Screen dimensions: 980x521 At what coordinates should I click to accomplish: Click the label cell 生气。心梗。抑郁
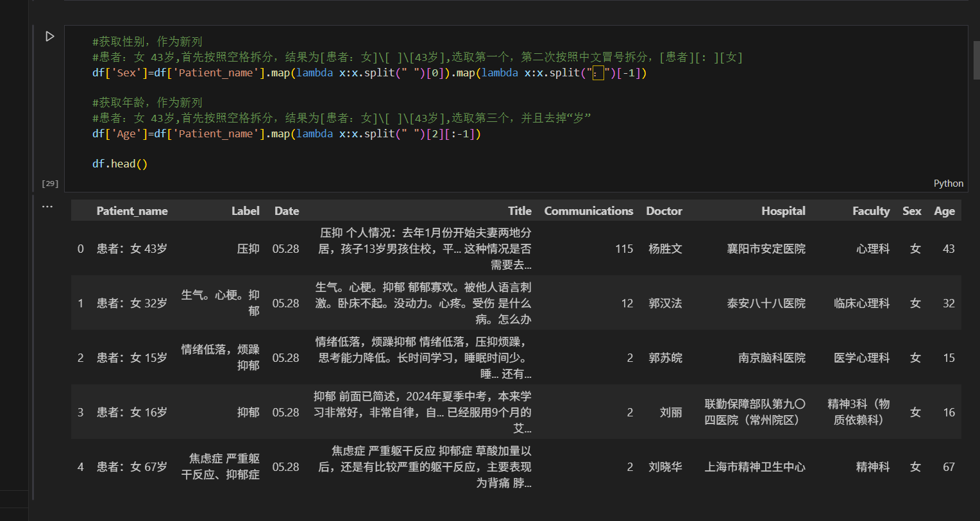[x=221, y=303]
